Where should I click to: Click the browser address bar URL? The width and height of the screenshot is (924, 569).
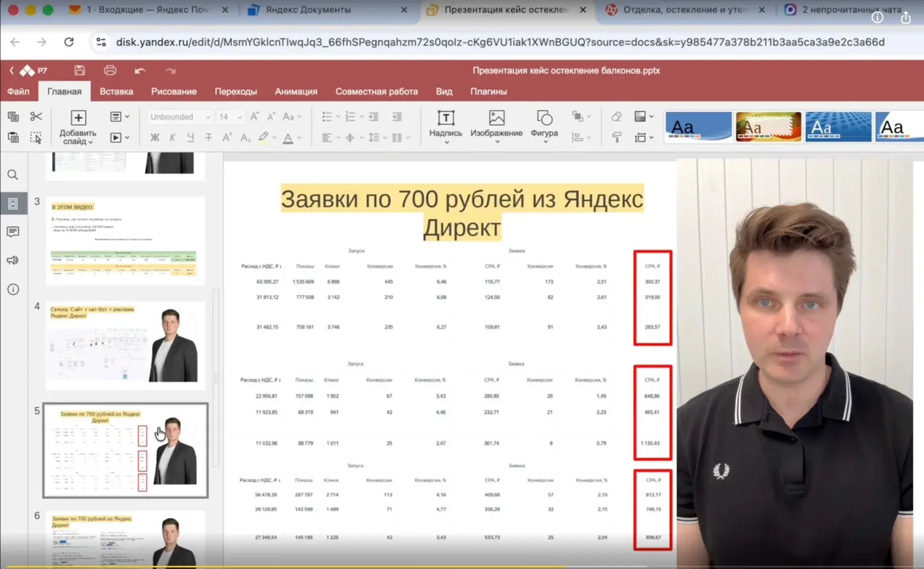(500, 42)
